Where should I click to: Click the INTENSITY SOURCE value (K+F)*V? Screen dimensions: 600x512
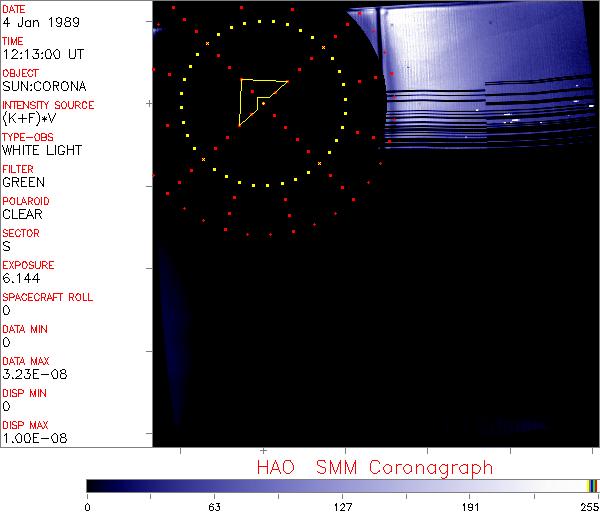[x=31, y=118]
